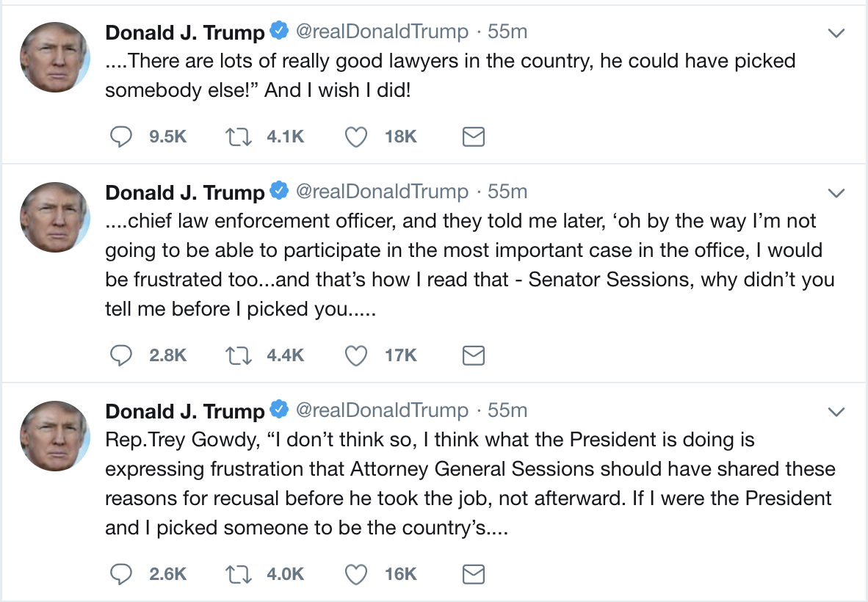Like the Trey Gowdy tweet with 16K likes
The width and height of the screenshot is (868, 602).
tap(356, 574)
